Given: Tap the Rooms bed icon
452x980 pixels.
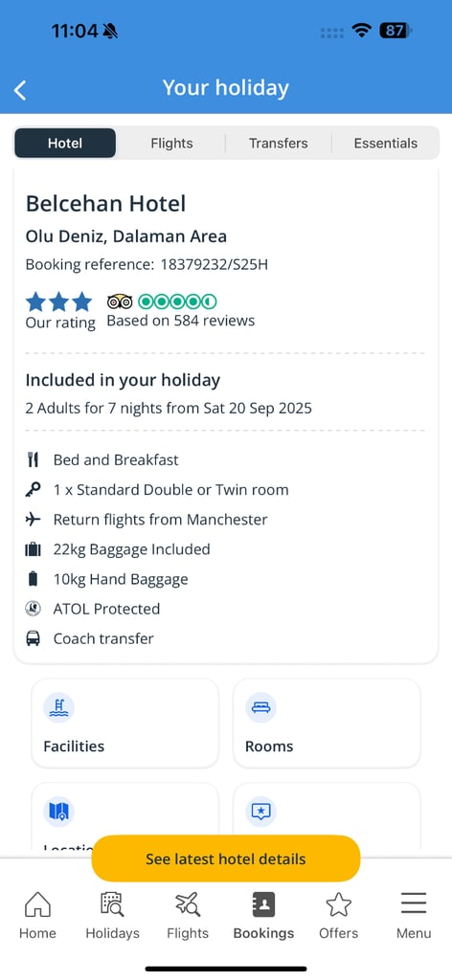Looking at the screenshot, I should (x=260, y=707).
